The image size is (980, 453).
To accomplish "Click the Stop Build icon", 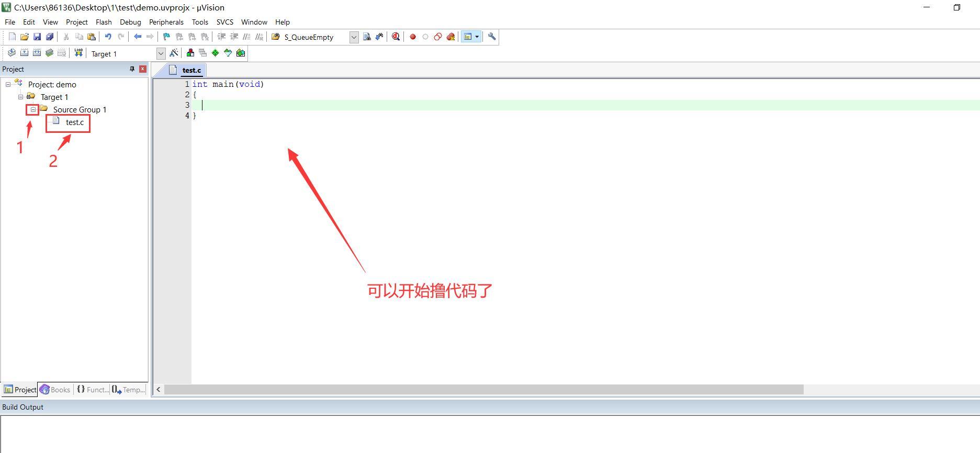I will 62,53.
